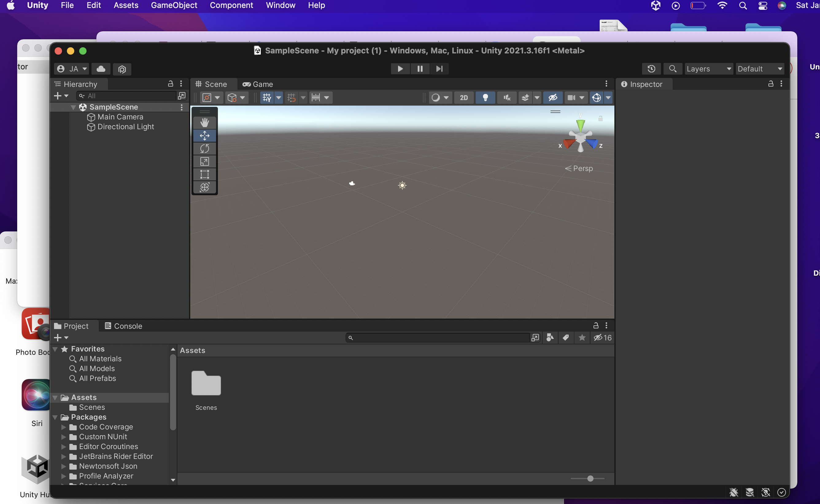The image size is (820, 504).
Task: Select the Scale tool
Action: 205,162
